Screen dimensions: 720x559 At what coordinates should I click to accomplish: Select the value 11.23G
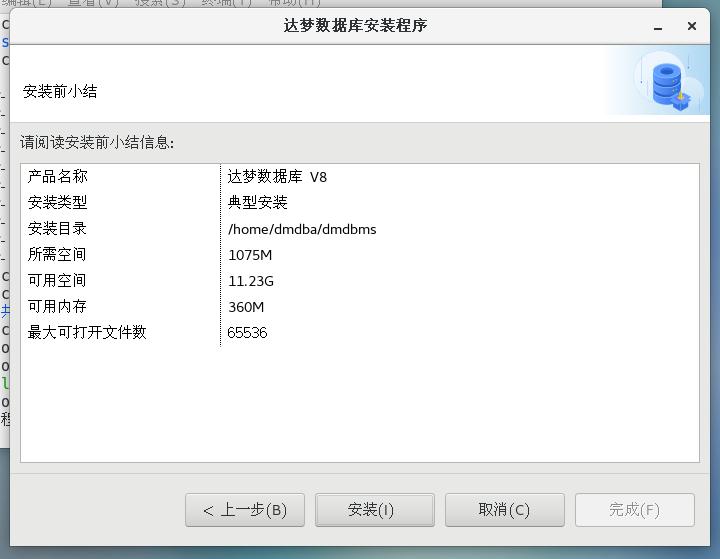coord(251,281)
